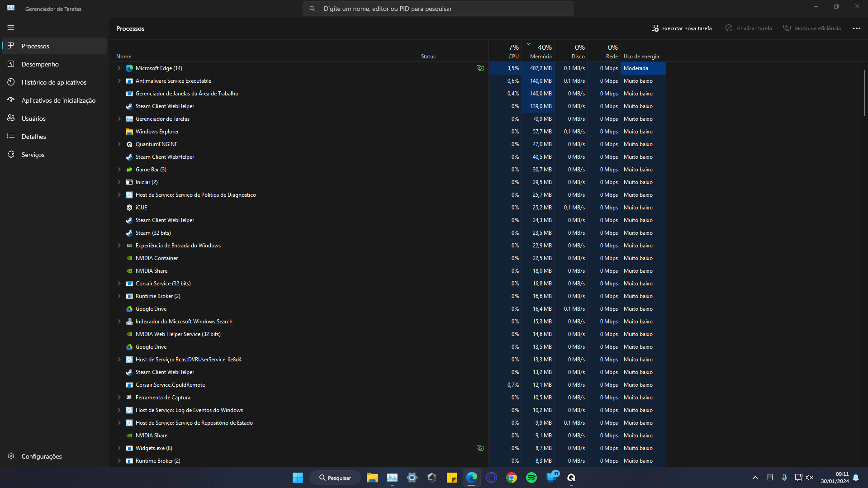Click the microphone tray icon
Viewport: 868px width, 488px height.
[784, 478]
